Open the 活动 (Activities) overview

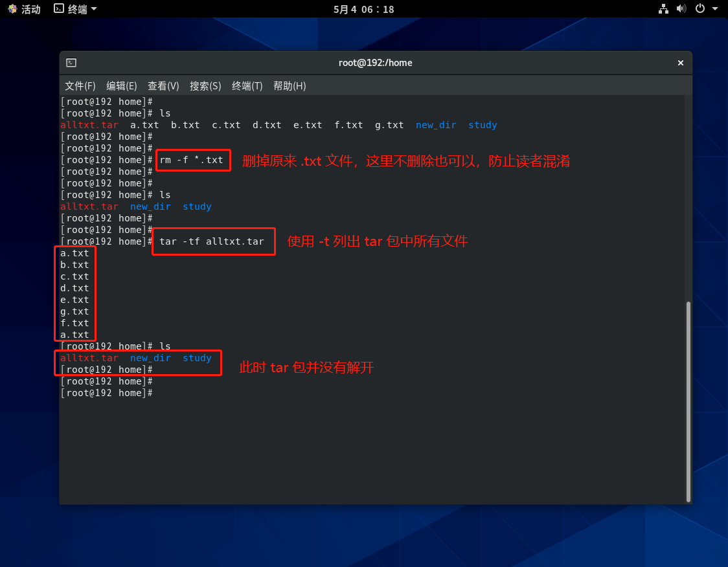(x=24, y=9)
